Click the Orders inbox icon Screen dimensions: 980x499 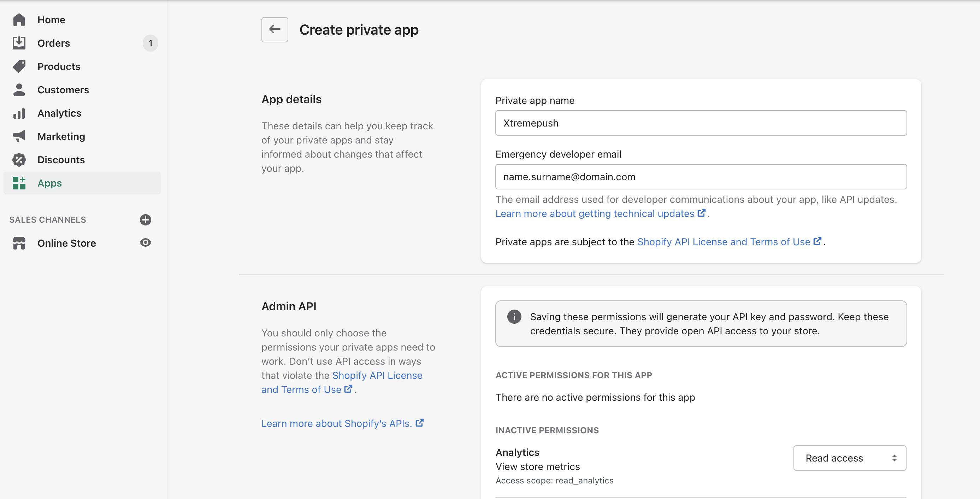pyautogui.click(x=19, y=43)
